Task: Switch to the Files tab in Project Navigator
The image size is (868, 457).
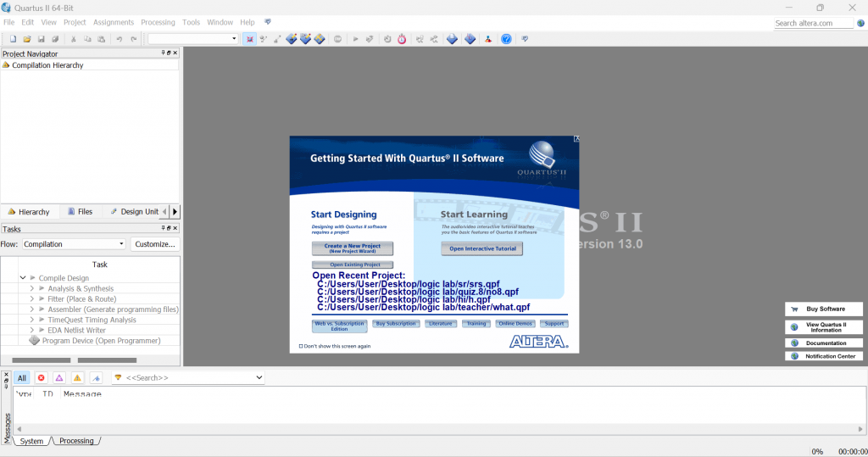Action: coord(81,212)
